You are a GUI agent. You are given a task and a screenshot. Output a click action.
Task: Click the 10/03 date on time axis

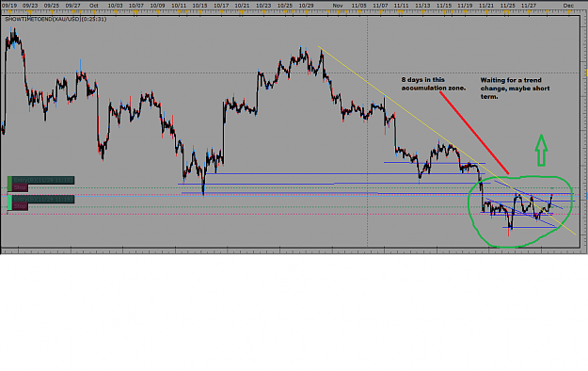tap(115, 6)
